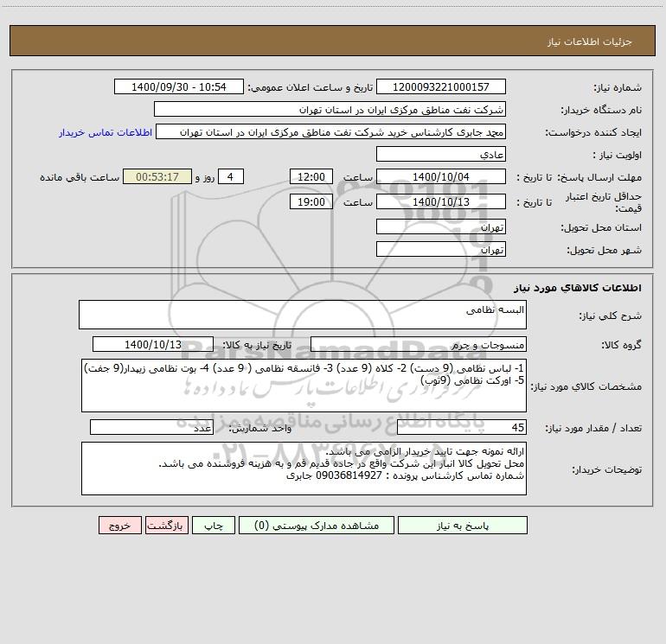Click the delivery city field تهران
The width and height of the screenshot is (666, 644).
tap(441, 249)
